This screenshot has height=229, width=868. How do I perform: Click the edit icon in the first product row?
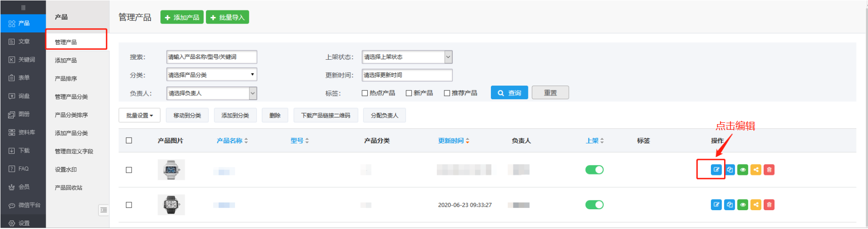pos(716,170)
